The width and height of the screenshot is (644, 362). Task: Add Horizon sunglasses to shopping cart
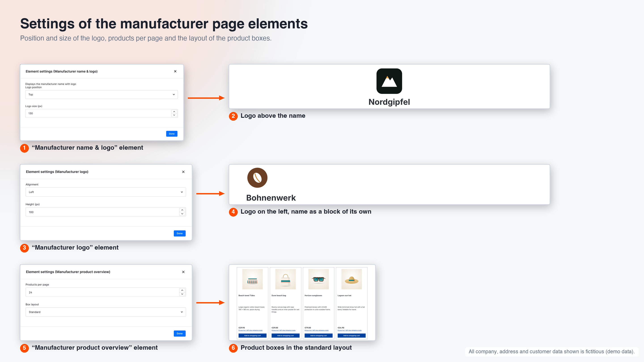[x=318, y=335]
